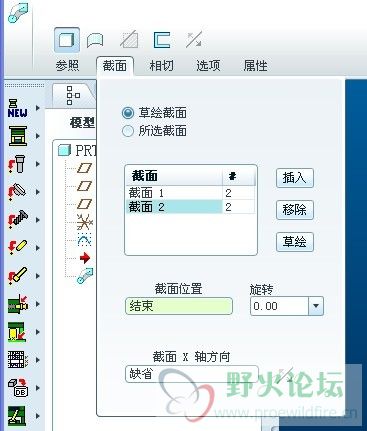
Task: Click the 草绘 button
Action: (x=295, y=242)
